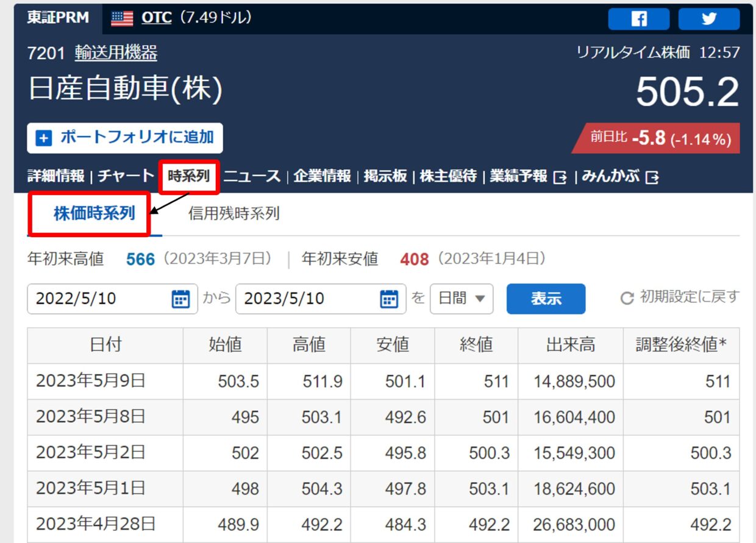The width and height of the screenshot is (756, 543).
Task: Click current price 505.2
Action: [688, 93]
